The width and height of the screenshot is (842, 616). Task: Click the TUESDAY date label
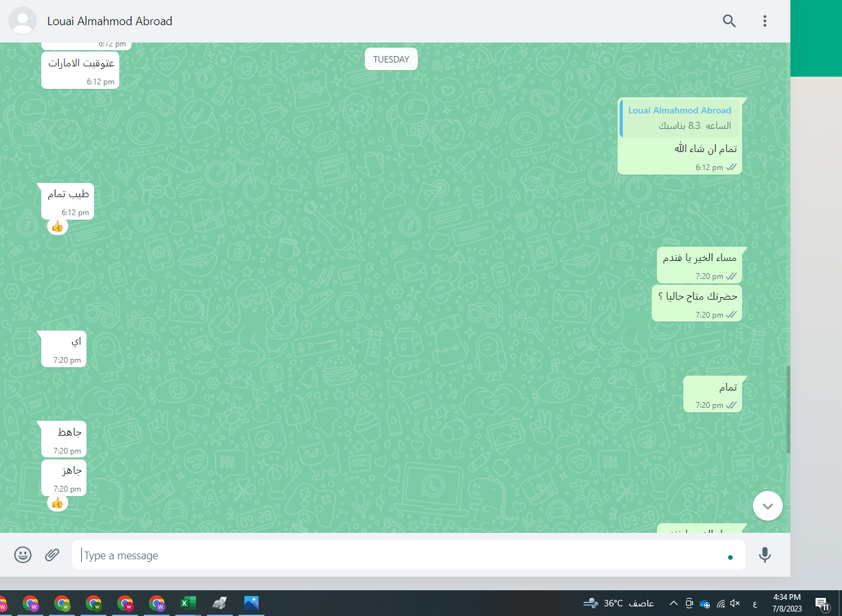(391, 59)
